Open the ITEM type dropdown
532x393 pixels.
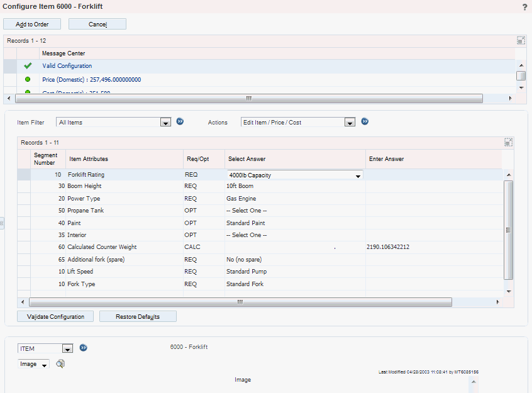tap(67, 349)
